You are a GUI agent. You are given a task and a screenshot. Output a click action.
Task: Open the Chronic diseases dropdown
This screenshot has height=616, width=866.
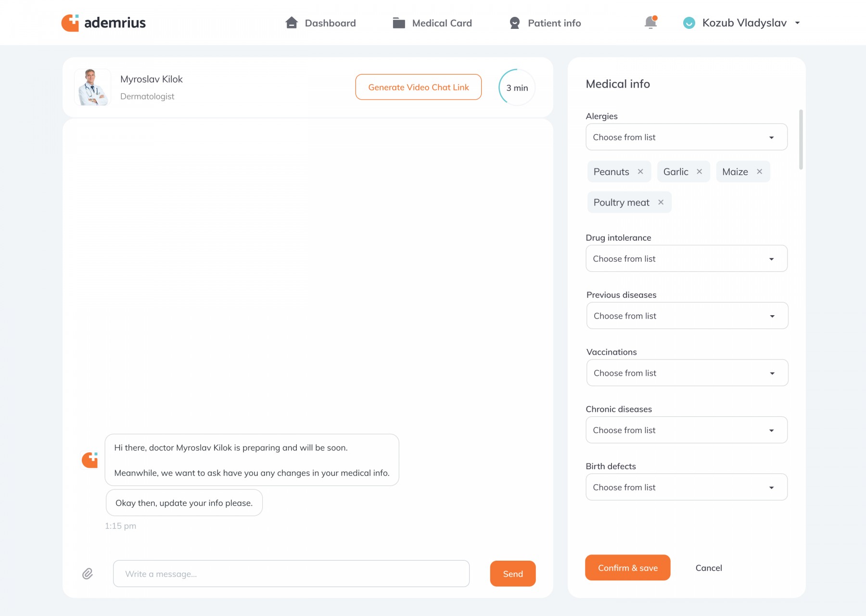click(x=686, y=430)
